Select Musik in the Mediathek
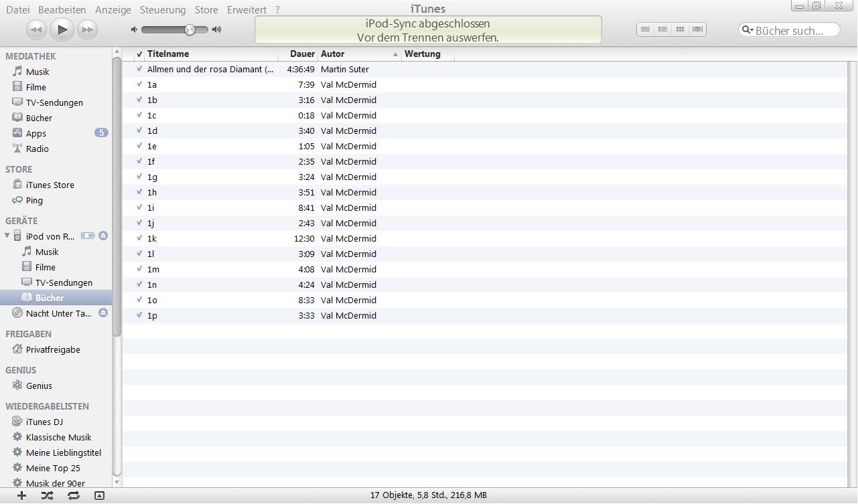This screenshot has width=858, height=504. point(38,72)
